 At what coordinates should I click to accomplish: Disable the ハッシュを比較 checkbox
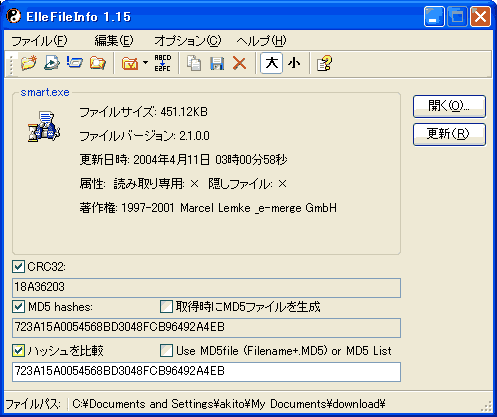(18, 351)
